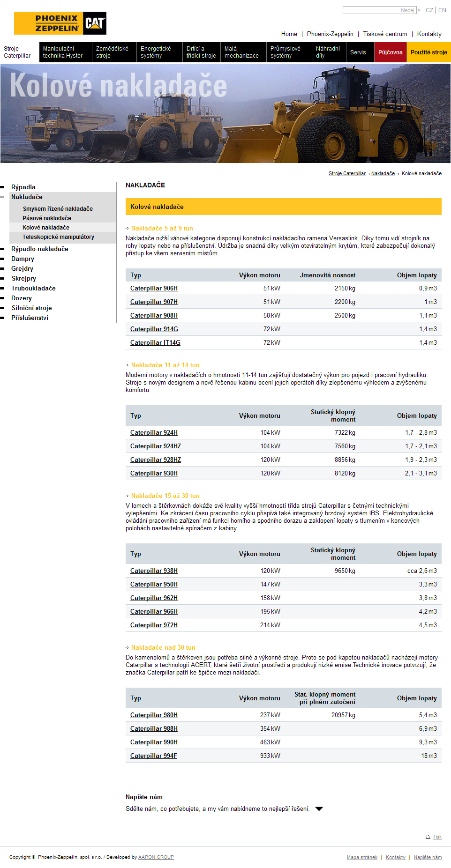Open the Caterpillar 906H link

coord(154,288)
